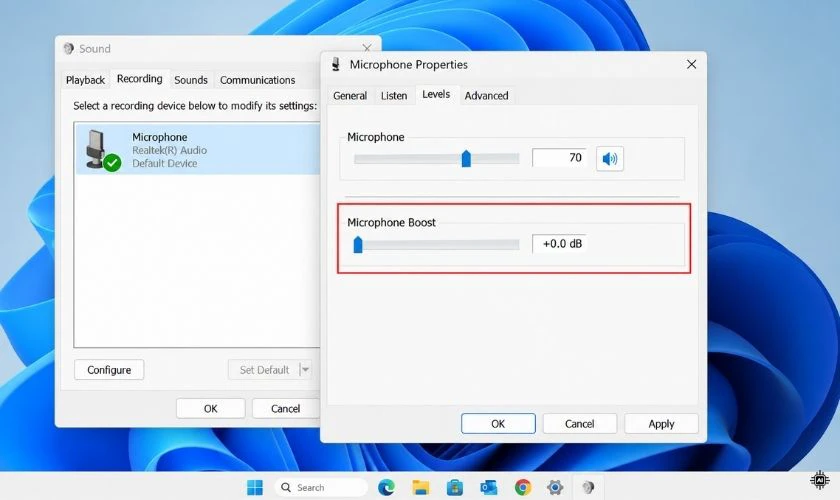Confirm with OK in Microphone Properties

click(x=498, y=424)
